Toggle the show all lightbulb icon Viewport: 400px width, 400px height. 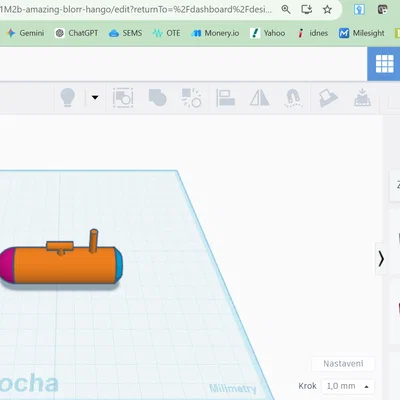[x=68, y=98]
